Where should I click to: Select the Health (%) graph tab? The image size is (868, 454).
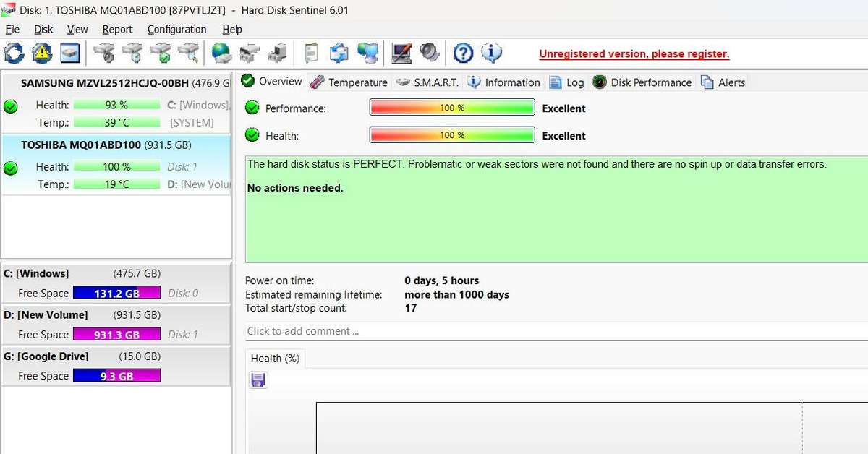pyautogui.click(x=275, y=358)
